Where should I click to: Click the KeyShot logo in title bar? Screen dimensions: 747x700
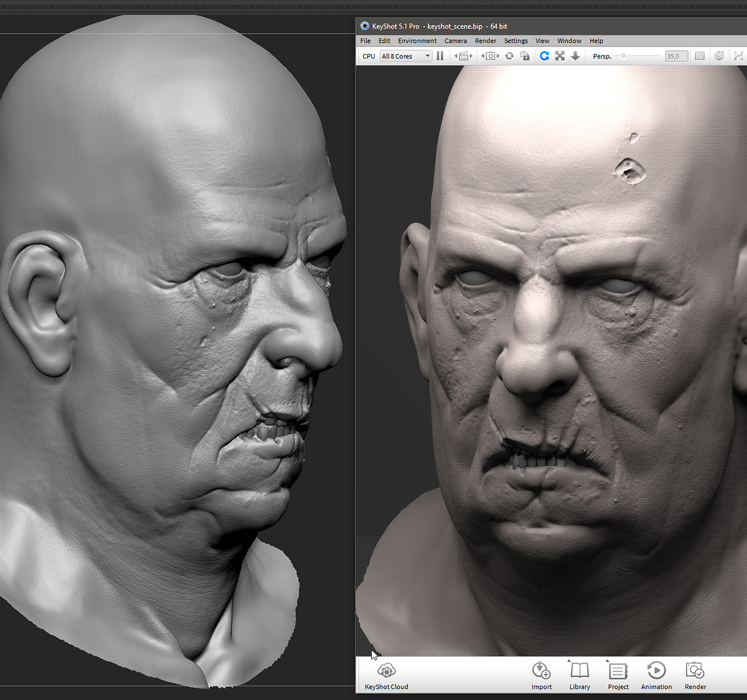[x=365, y=26]
